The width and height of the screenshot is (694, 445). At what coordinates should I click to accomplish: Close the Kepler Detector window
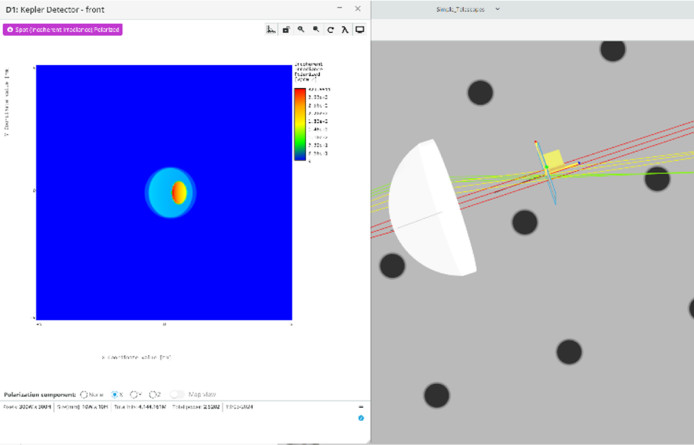click(358, 8)
